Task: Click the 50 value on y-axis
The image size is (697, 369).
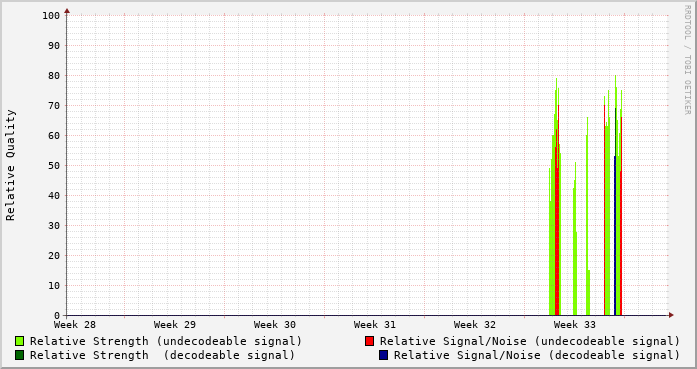Action: tap(54, 165)
